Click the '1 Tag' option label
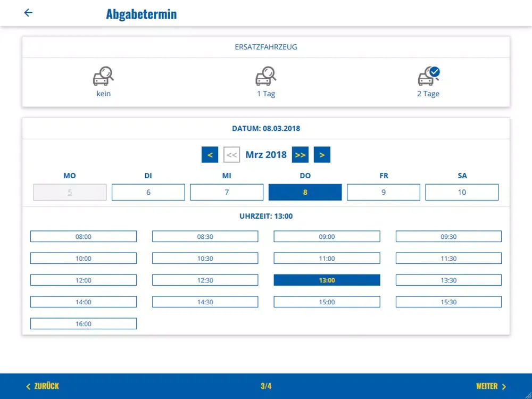The image size is (532, 399). click(x=266, y=94)
